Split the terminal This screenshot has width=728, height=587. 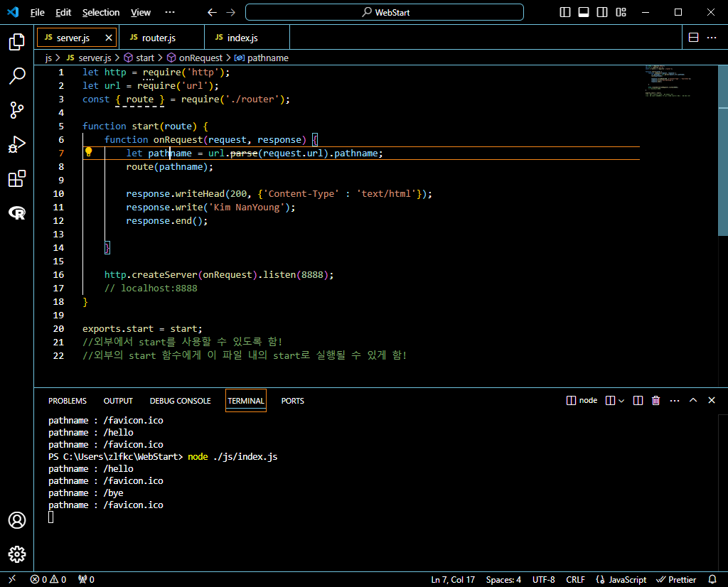(638, 401)
